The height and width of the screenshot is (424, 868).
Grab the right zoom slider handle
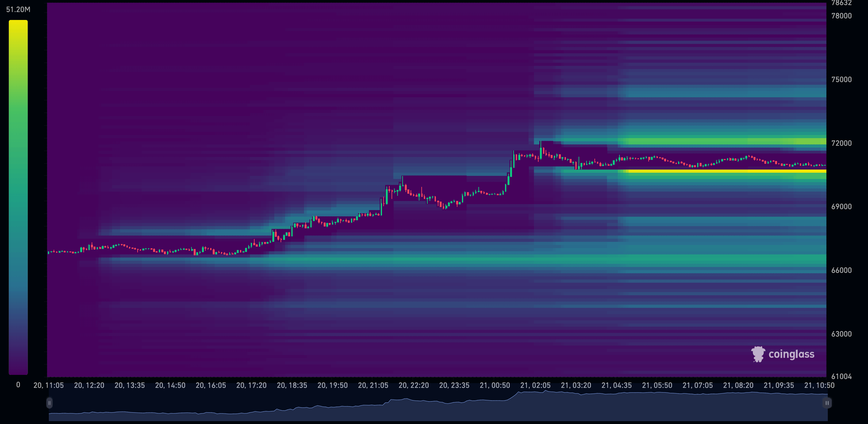click(x=827, y=403)
